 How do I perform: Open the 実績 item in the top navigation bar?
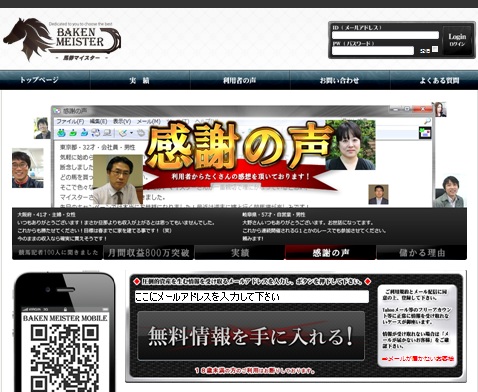click(x=140, y=80)
